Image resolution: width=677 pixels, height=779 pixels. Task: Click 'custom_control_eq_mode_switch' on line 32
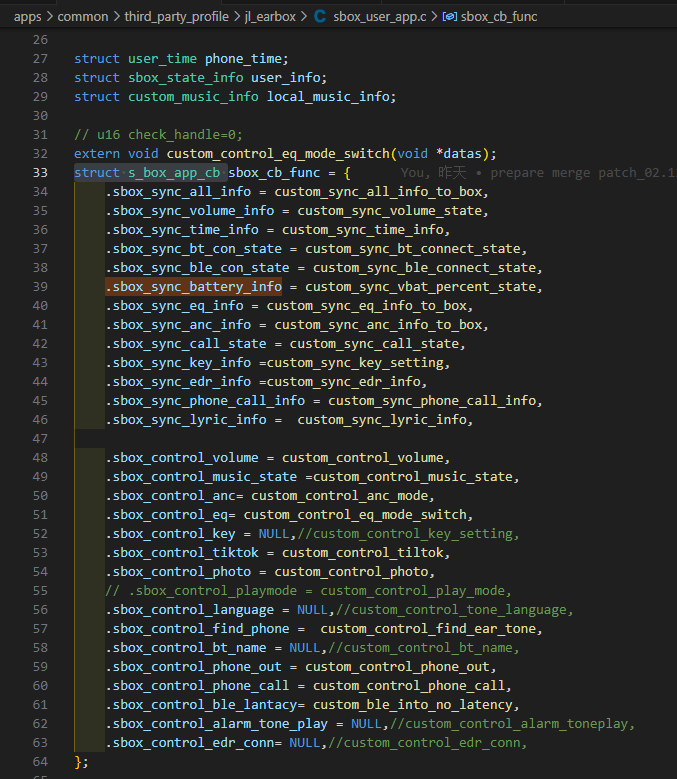[x=278, y=154]
